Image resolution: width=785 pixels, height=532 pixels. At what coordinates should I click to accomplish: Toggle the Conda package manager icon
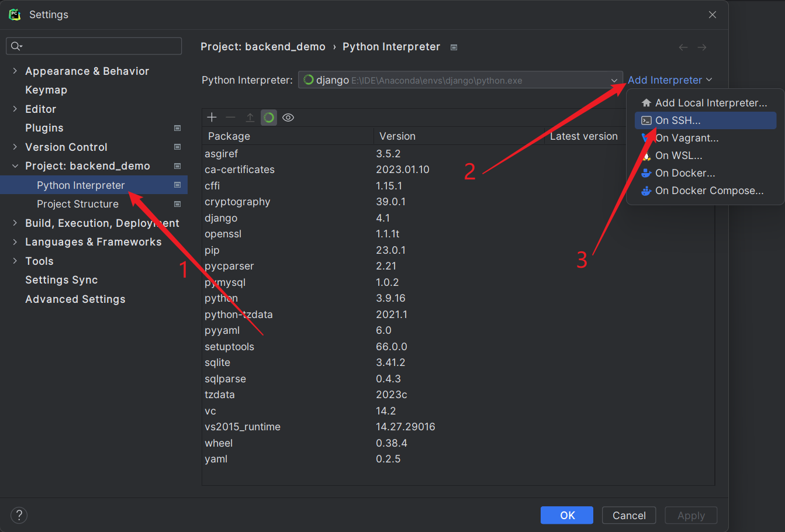point(269,118)
